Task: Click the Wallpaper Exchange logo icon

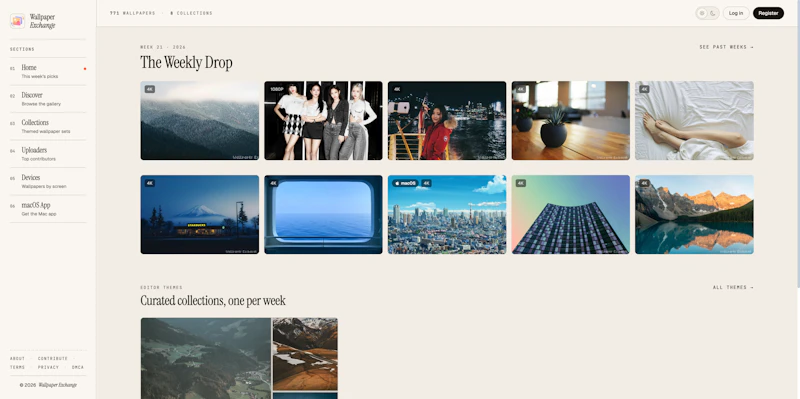Action: coord(17,21)
